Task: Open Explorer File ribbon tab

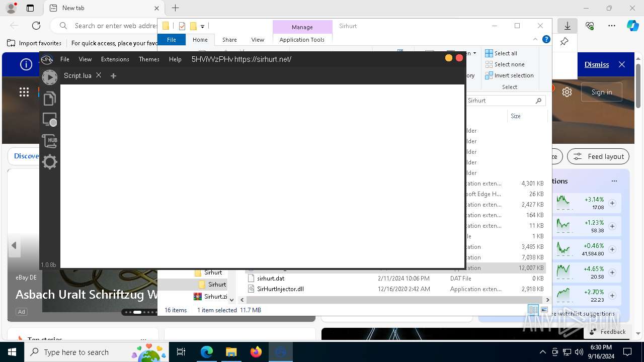Action: [x=172, y=40]
